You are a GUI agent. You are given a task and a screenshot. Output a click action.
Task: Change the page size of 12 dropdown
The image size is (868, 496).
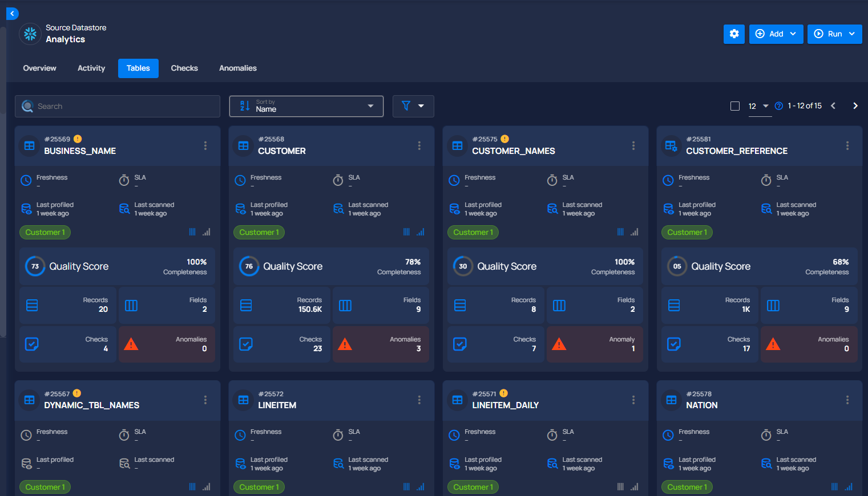[759, 106]
